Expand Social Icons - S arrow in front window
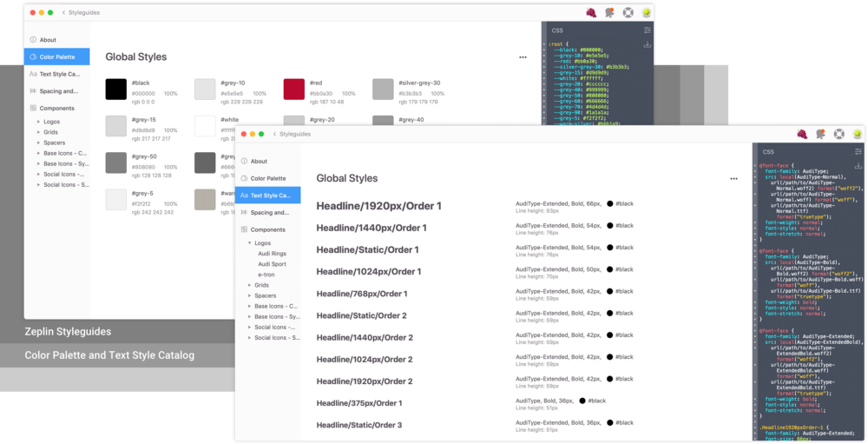The width and height of the screenshot is (868, 444). [249, 338]
